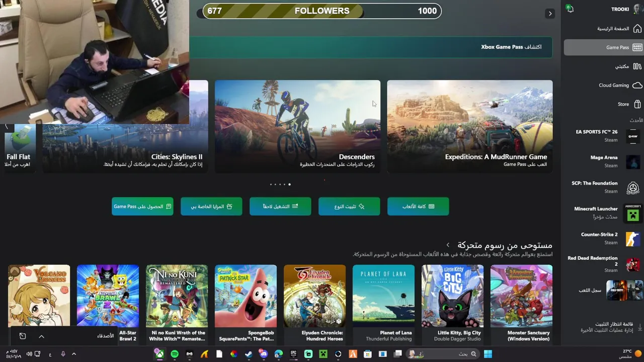The height and width of the screenshot is (362, 644).
Task: Open SpongeBob Patrick Star Game tile
Action: [x=246, y=304]
